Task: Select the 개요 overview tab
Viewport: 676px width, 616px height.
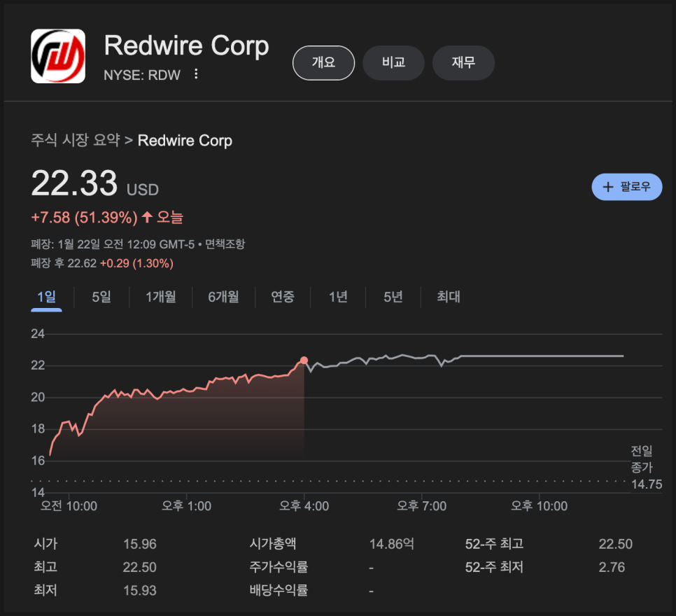Action: click(323, 63)
